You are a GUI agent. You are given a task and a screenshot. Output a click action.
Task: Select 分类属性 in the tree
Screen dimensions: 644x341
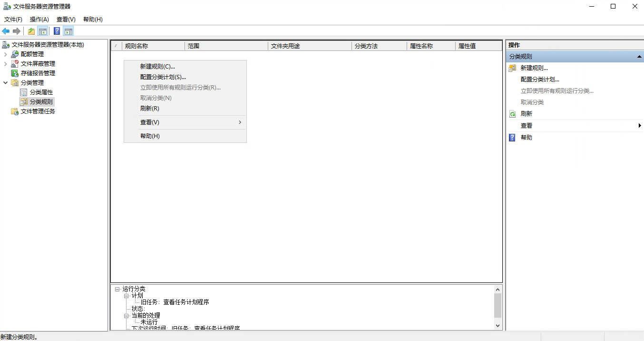(41, 92)
